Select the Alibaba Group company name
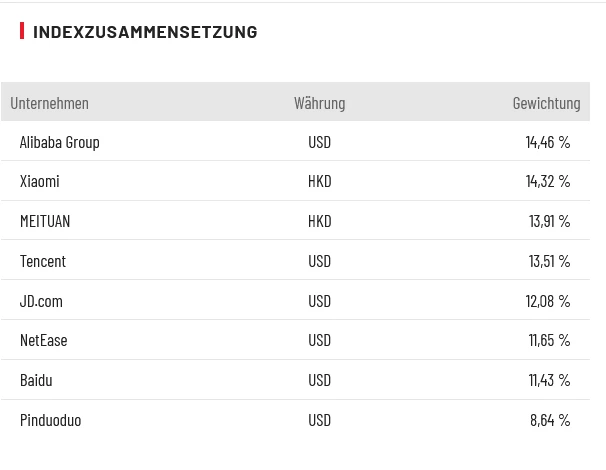The image size is (606, 470). [60, 142]
